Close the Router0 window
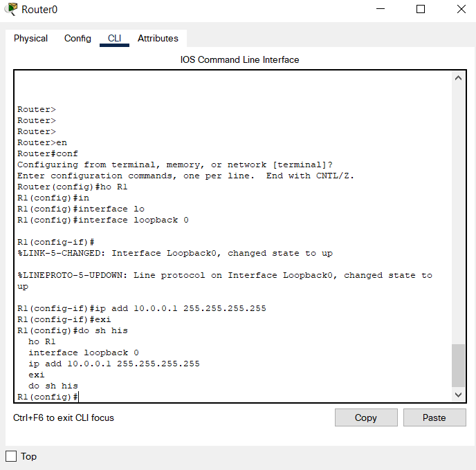 (461, 9)
